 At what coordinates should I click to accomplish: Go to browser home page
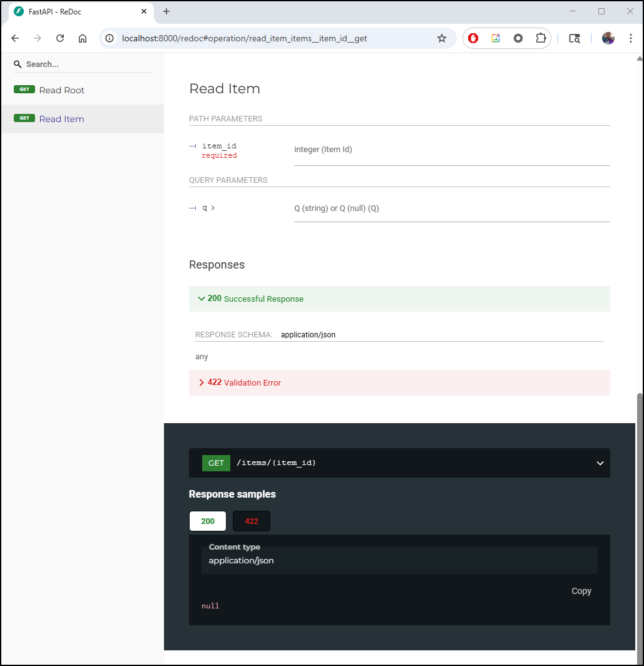coord(83,38)
